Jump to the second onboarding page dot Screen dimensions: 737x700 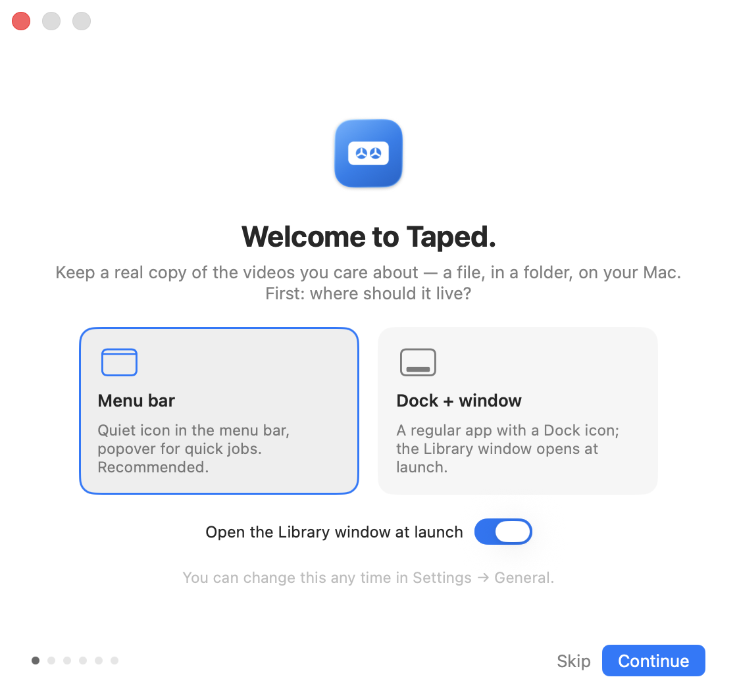pyautogui.click(x=51, y=661)
